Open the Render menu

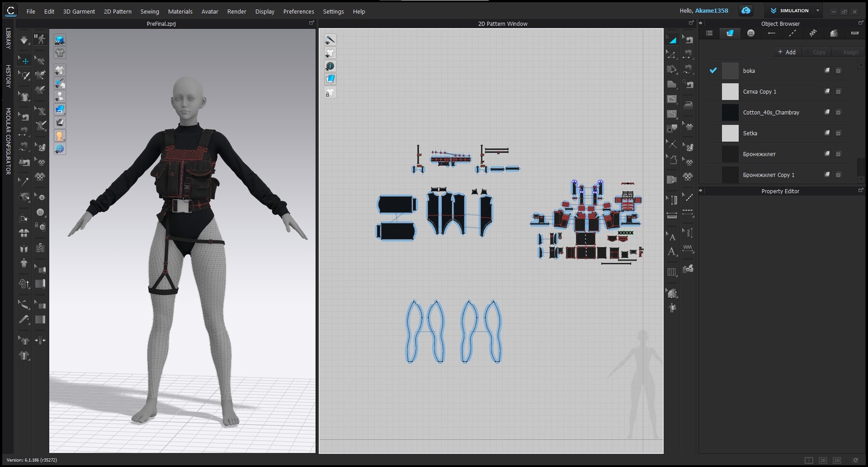[237, 11]
